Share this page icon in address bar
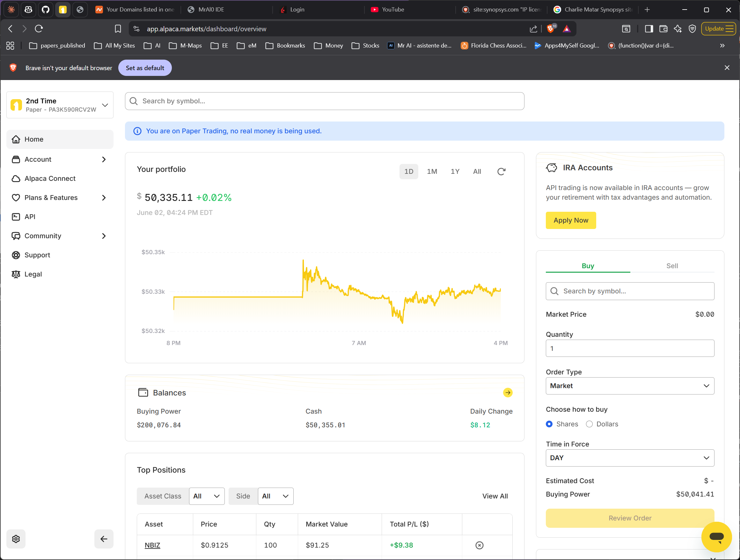The height and width of the screenshot is (560, 740). (x=533, y=29)
